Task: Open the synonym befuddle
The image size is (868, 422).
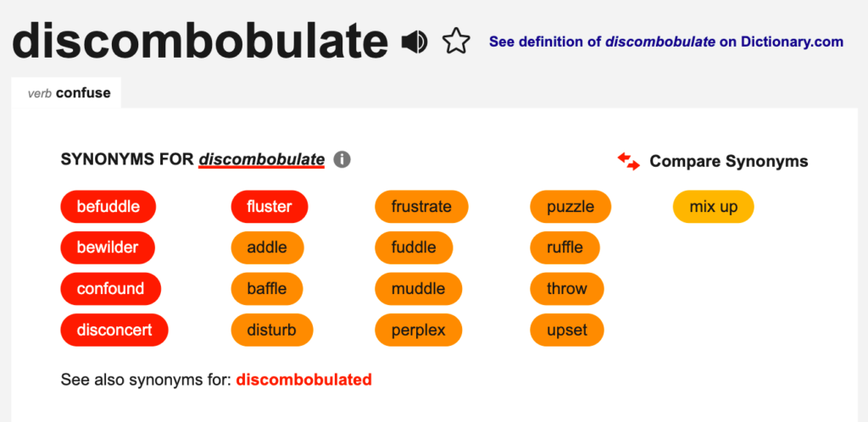Action: coord(108,207)
